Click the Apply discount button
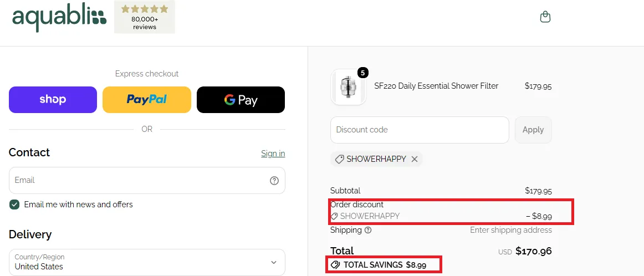 (533, 130)
